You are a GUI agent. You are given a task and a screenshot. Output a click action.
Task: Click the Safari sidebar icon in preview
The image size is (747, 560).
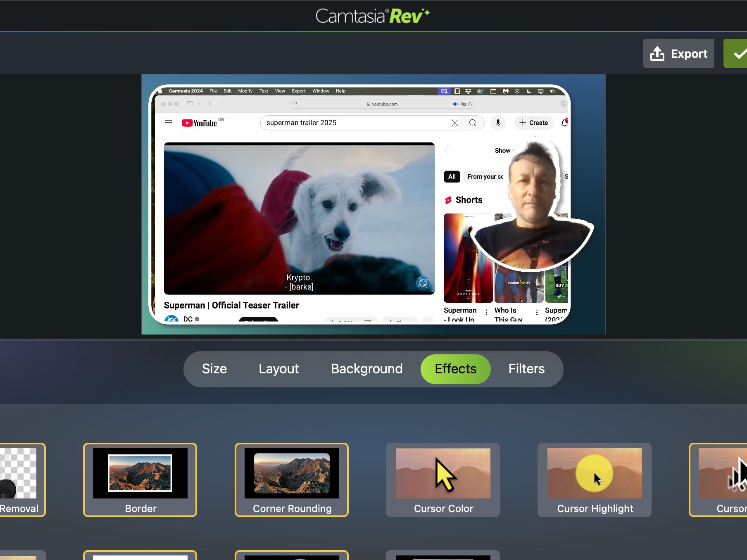pyautogui.click(x=190, y=104)
